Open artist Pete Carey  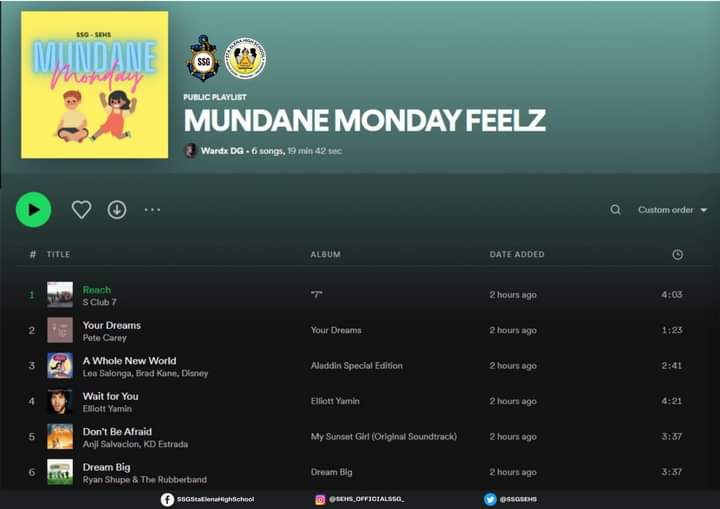pyautogui.click(x=104, y=338)
